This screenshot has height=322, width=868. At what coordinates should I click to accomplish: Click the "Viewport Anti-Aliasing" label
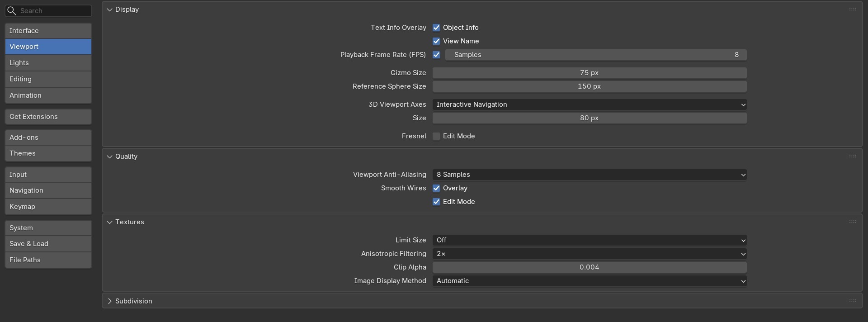pyautogui.click(x=389, y=175)
